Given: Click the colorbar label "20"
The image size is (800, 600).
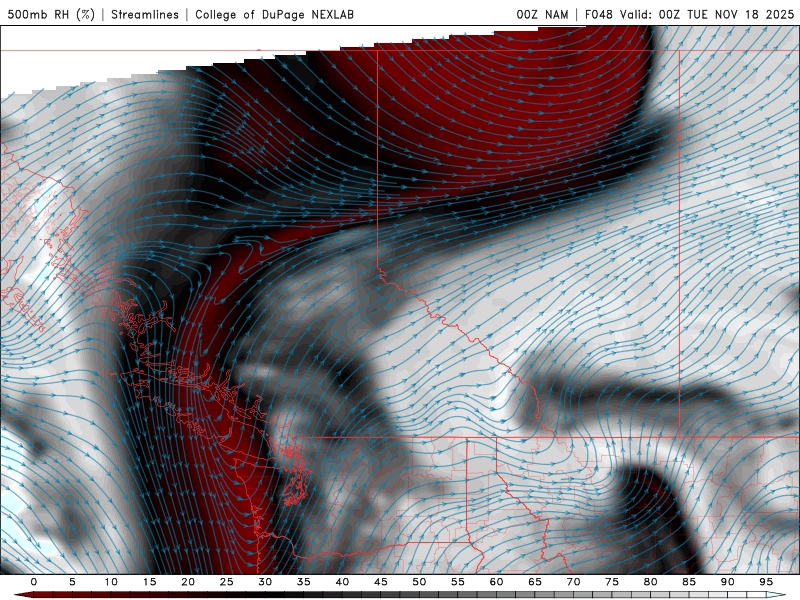Looking at the screenshot, I should tap(188, 582).
